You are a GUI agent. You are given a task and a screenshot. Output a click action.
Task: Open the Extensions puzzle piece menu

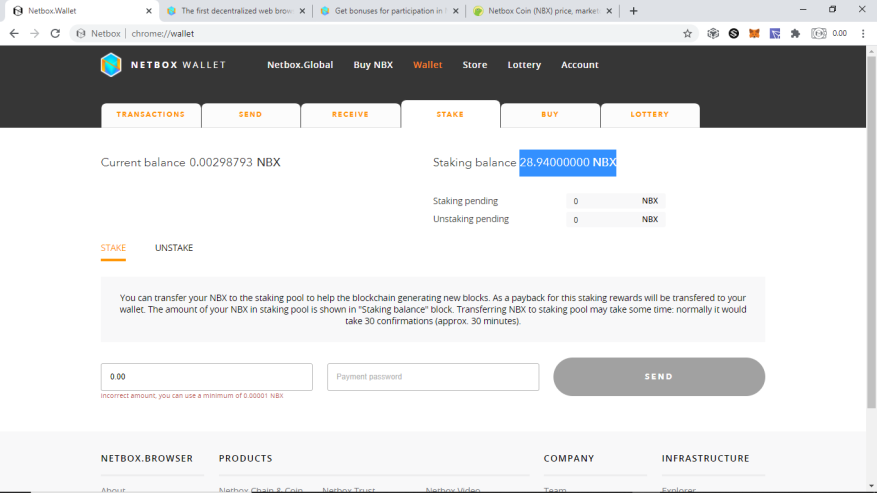point(795,34)
